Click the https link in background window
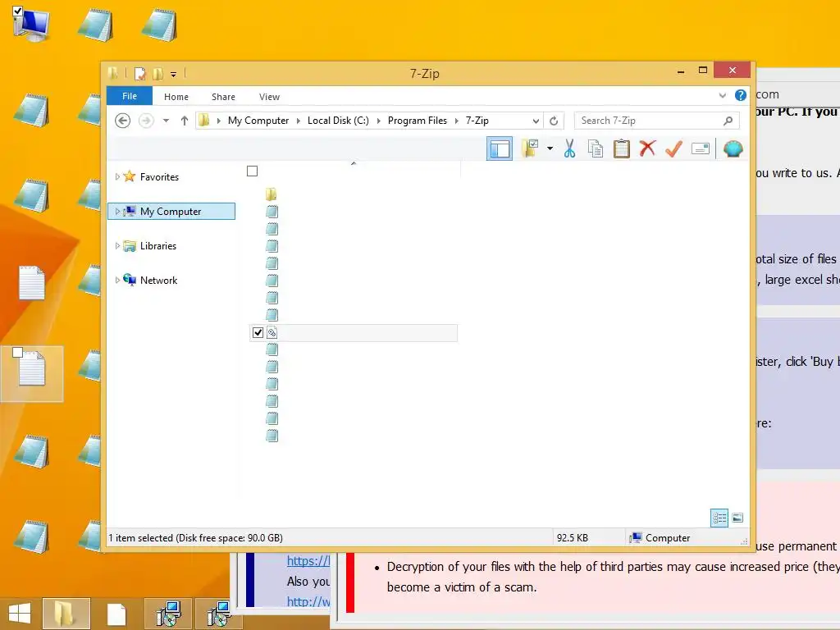 pos(308,561)
